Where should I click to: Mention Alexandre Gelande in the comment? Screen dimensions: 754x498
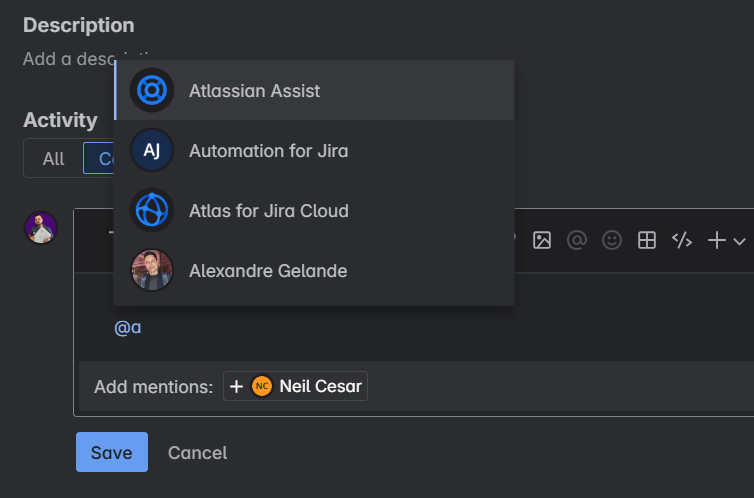[x=267, y=271]
